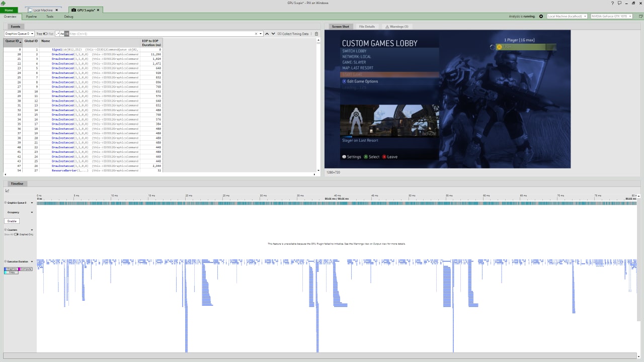644x362 pixels.
Task: Click the ID filter mode icon
Action: click(66, 34)
